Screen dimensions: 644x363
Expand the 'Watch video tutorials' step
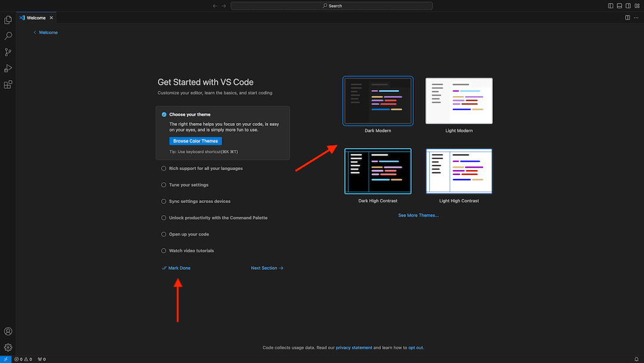click(191, 251)
